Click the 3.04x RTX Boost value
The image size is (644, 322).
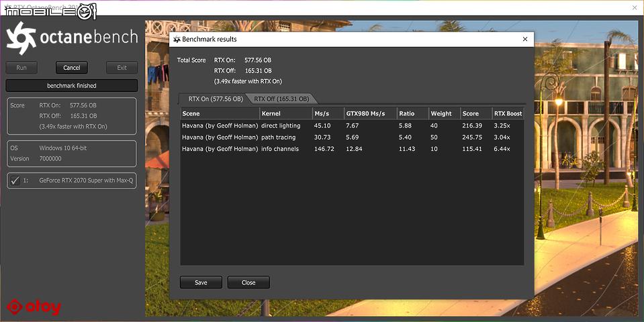[502, 137]
